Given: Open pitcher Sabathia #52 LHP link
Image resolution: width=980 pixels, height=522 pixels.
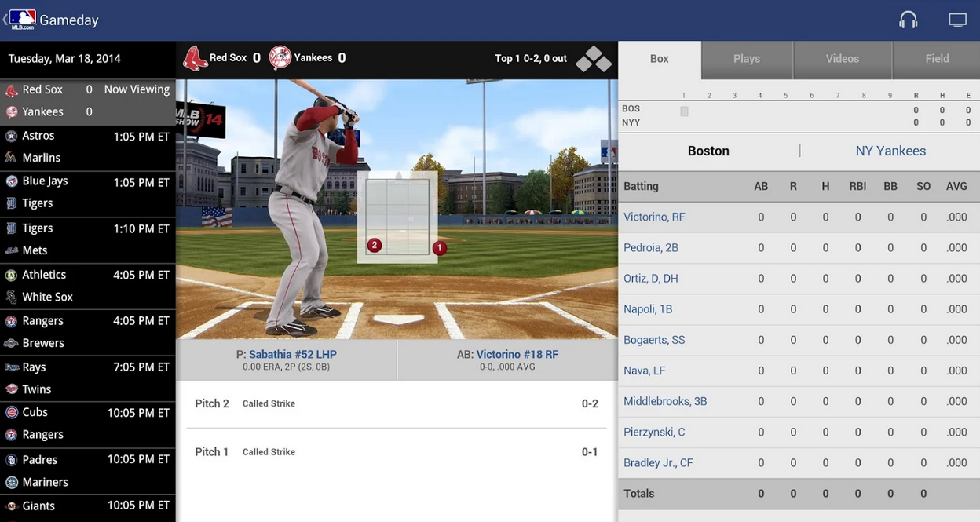Looking at the screenshot, I should click(x=292, y=354).
